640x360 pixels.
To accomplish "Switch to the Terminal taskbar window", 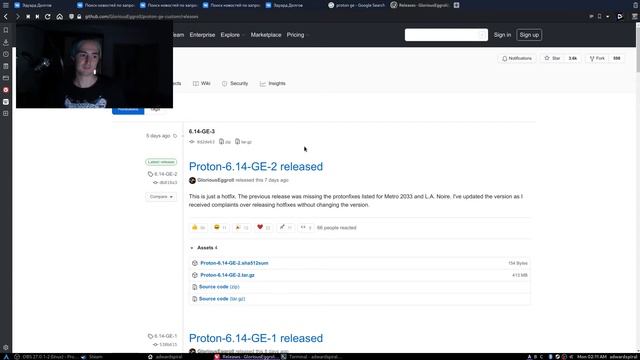I will (x=311, y=357).
